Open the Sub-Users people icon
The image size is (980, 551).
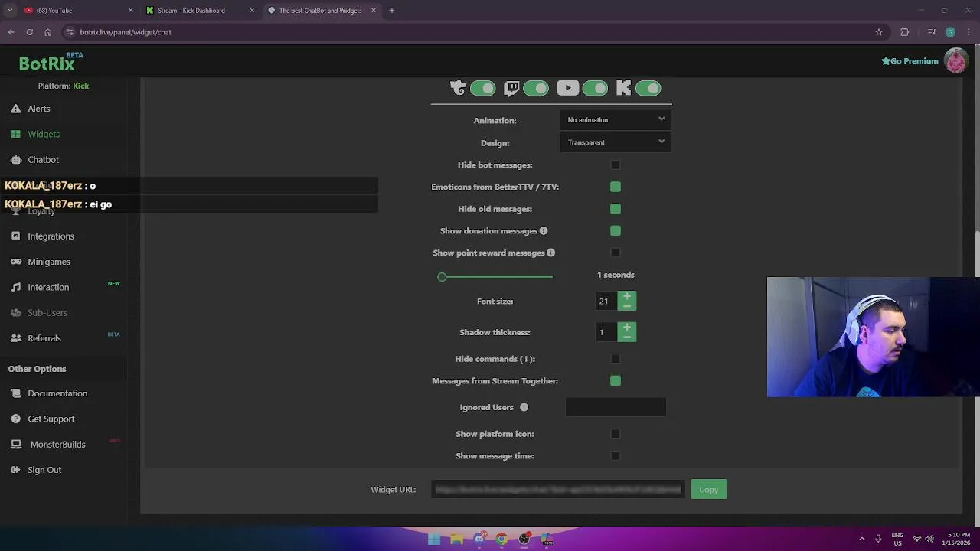16,312
